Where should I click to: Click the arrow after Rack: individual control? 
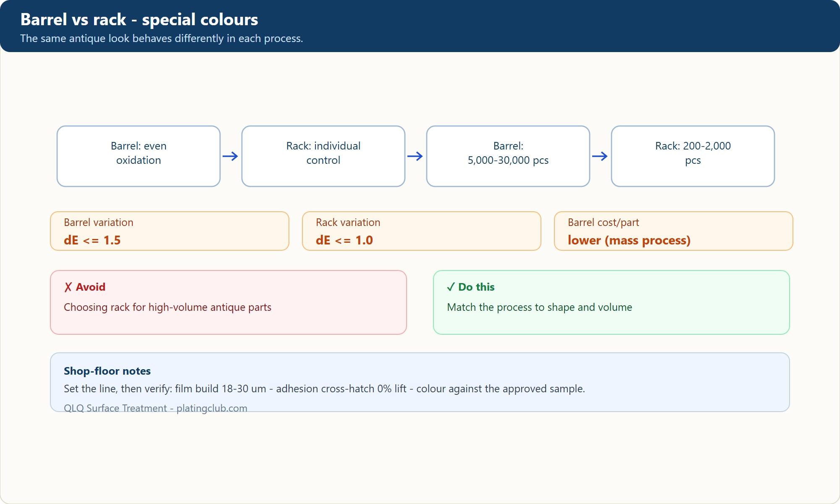[415, 156]
